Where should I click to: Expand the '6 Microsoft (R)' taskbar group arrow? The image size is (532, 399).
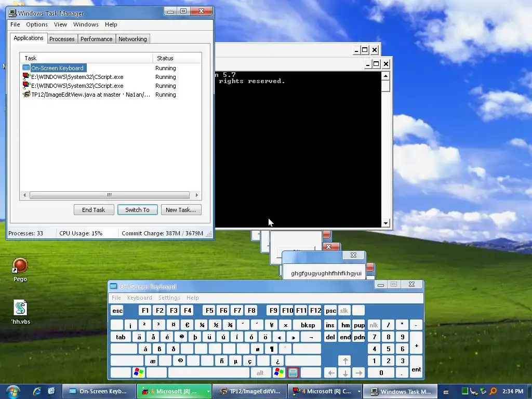pos(208,392)
